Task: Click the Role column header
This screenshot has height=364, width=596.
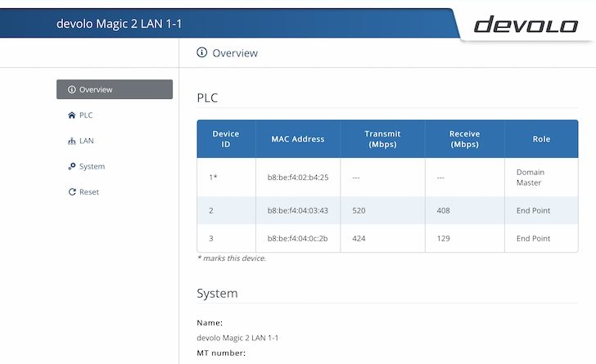Action: (541, 139)
